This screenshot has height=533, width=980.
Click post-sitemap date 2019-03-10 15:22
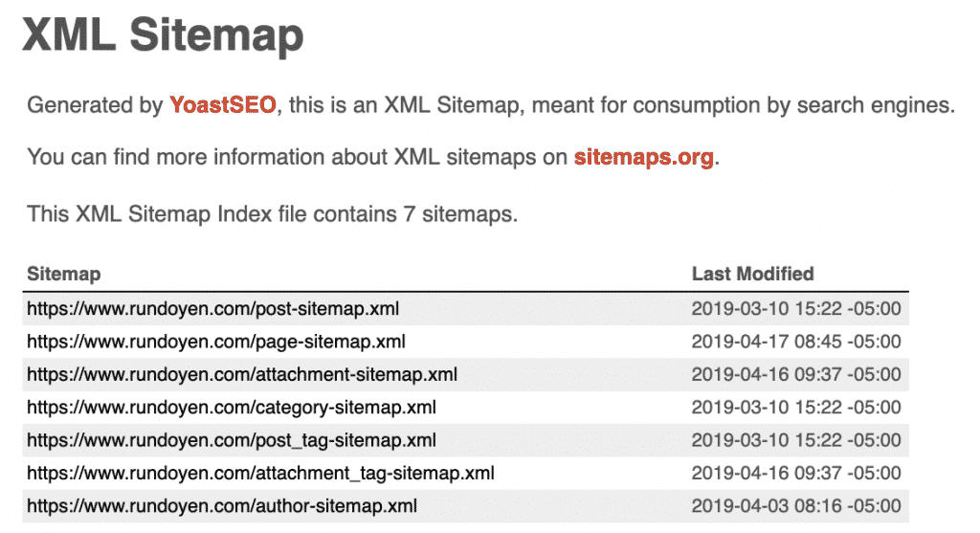point(795,309)
